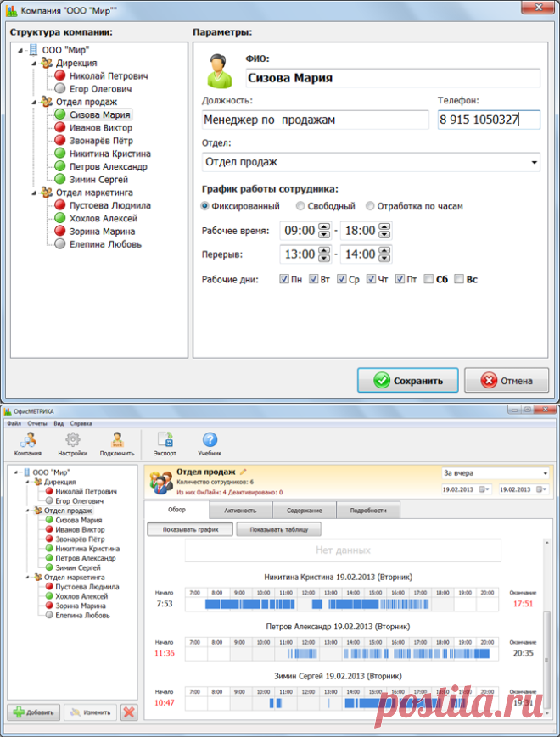This screenshot has height=737, width=560.
Task: Open the Вид menu
Action: [59, 423]
